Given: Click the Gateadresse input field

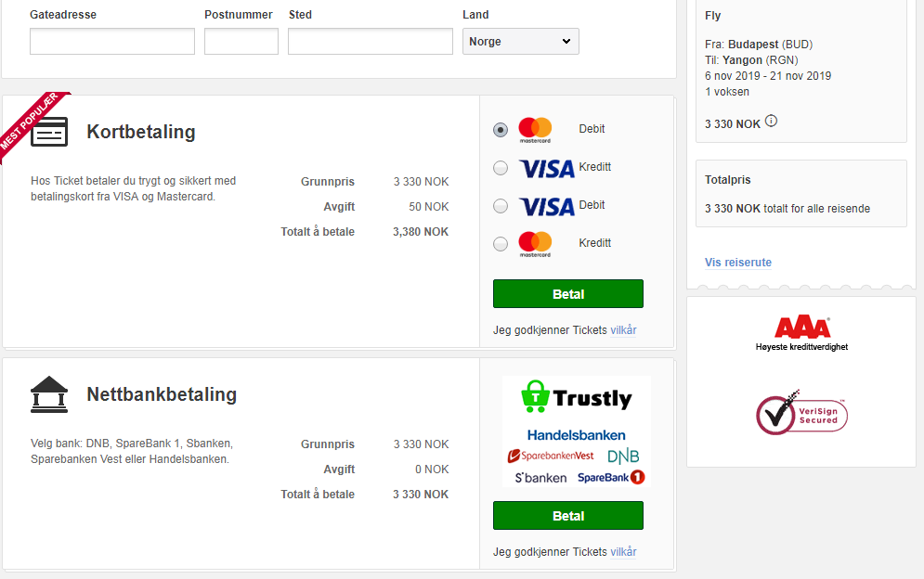Looking at the screenshot, I should 112,41.
